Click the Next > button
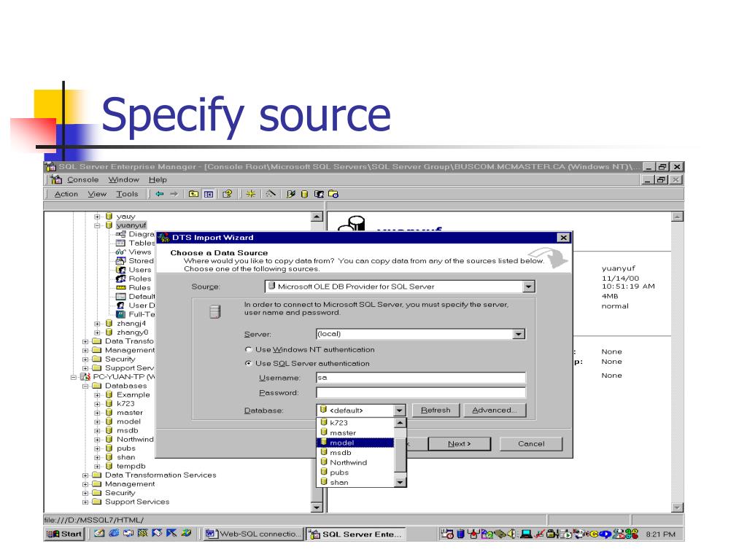Image resolution: width=747 pixels, height=560 pixels. (460, 444)
